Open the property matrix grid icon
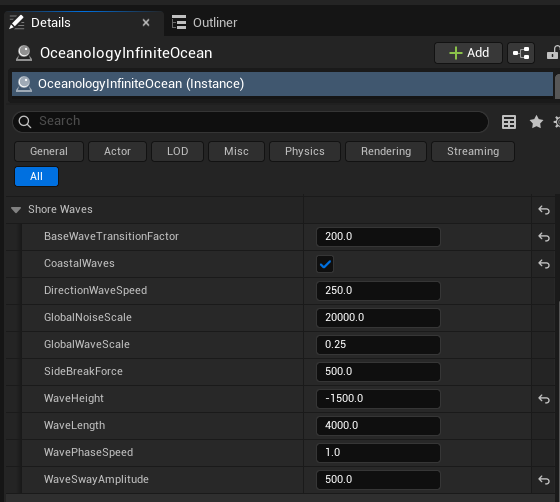 509,122
